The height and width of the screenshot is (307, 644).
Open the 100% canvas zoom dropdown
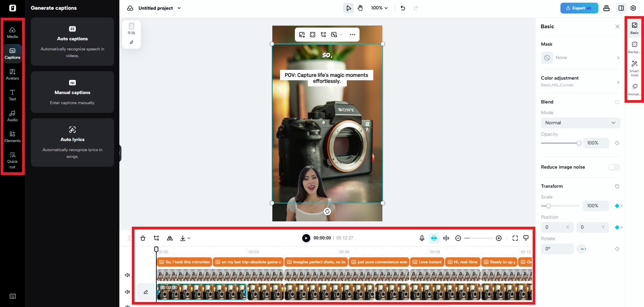379,8
